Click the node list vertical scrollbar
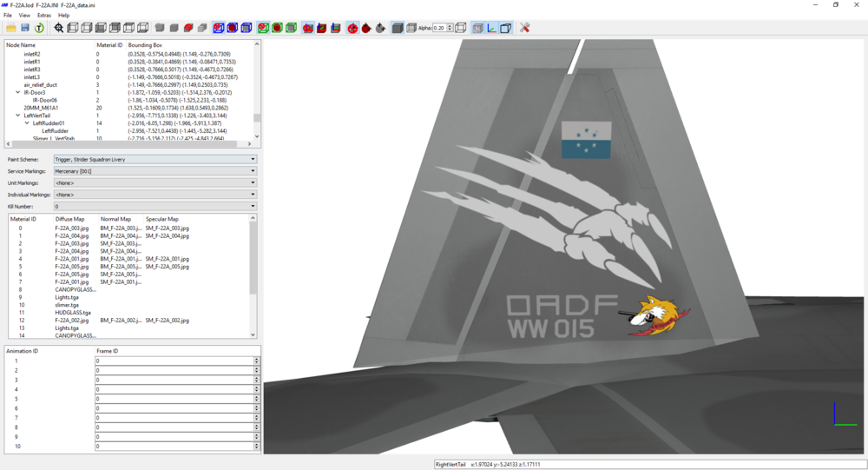The width and height of the screenshot is (868, 470). [x=257, y=89]
